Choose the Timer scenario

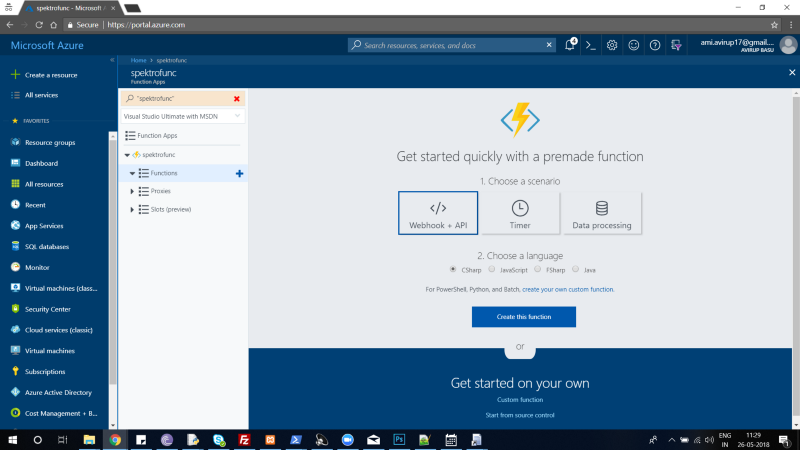520,213
